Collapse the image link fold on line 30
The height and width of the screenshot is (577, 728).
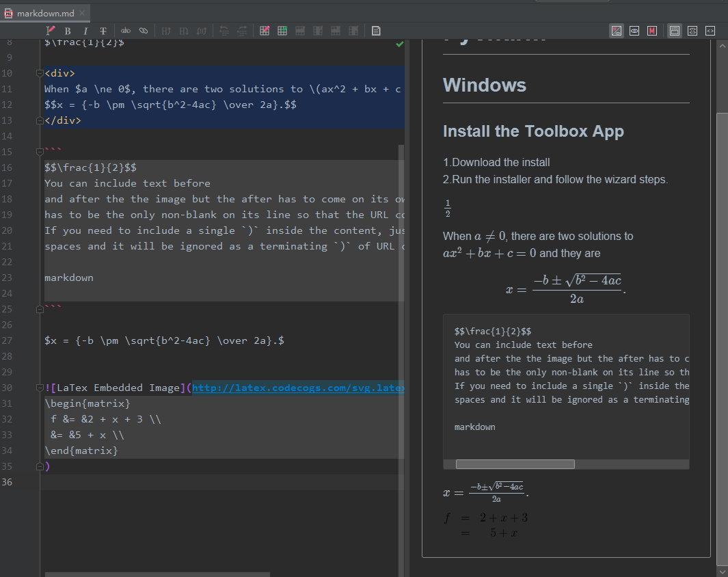coord(40,388)
